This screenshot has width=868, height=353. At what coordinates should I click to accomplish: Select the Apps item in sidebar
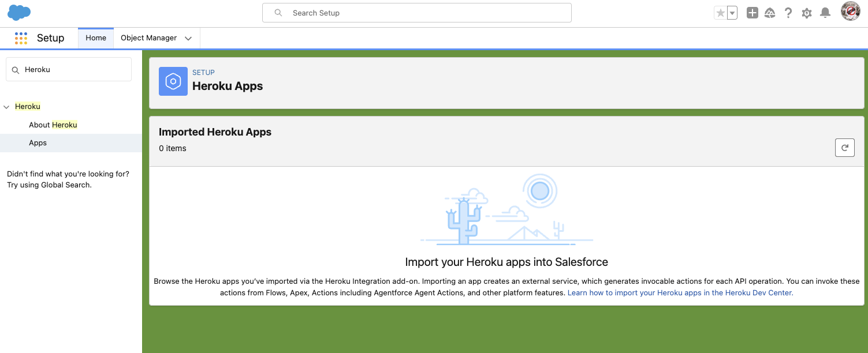(x=71, y=143)
